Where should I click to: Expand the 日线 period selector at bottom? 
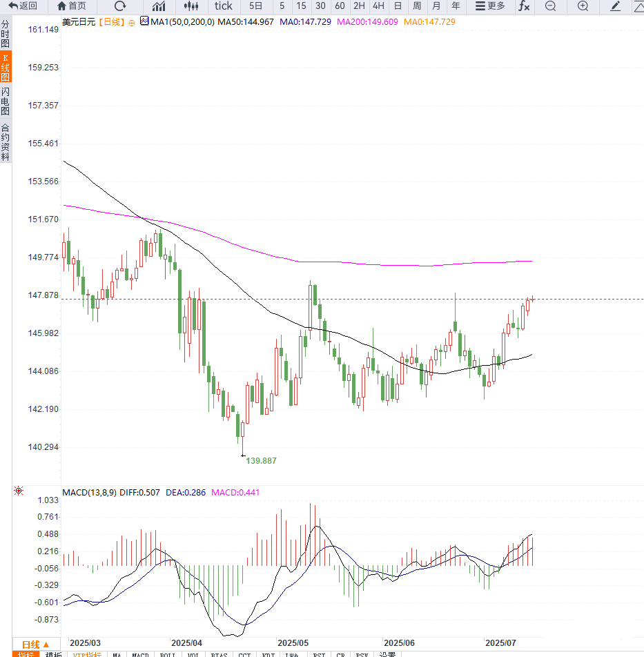(x=36, y=645)
